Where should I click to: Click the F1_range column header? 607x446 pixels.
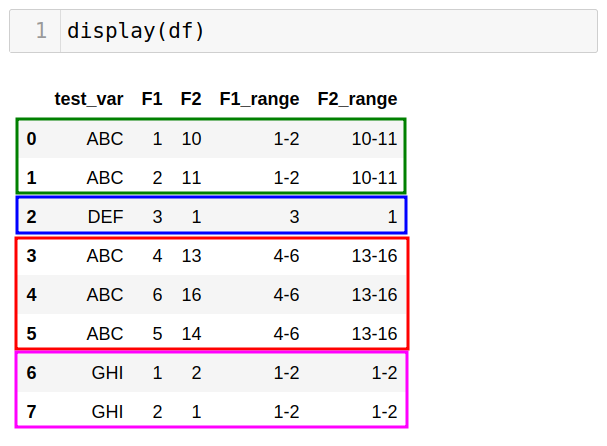coord(259,99)
